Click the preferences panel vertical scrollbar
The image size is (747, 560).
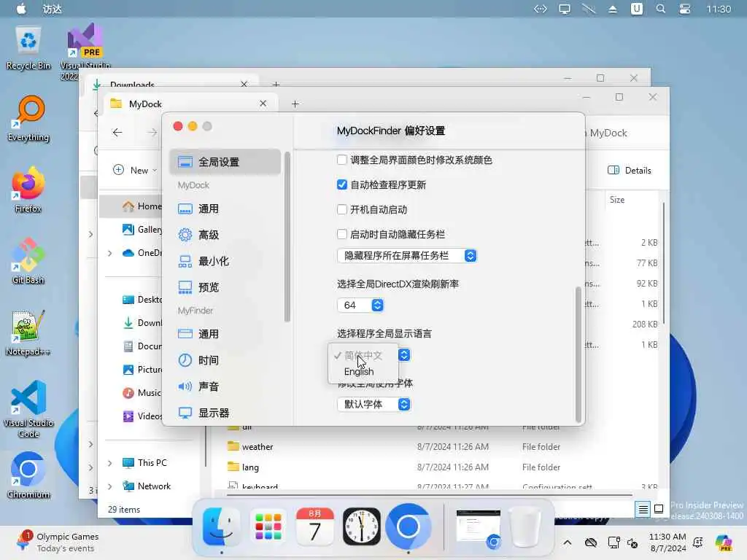578,354
